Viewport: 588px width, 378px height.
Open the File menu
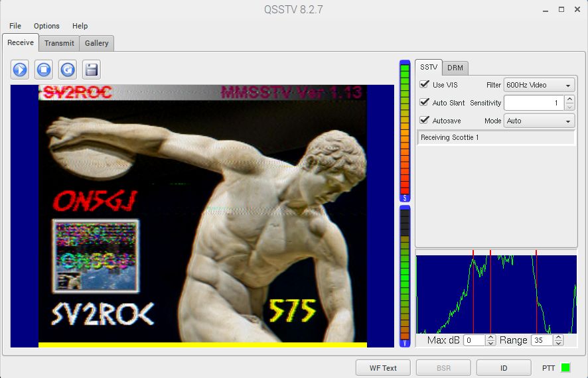pyautogui.click(x=15, y=26)
